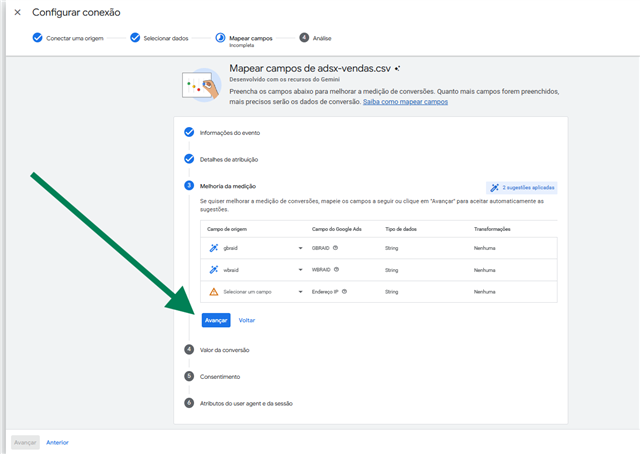
Task: Open the Mapear campos step indicator
Action: [x=220, y=38]
